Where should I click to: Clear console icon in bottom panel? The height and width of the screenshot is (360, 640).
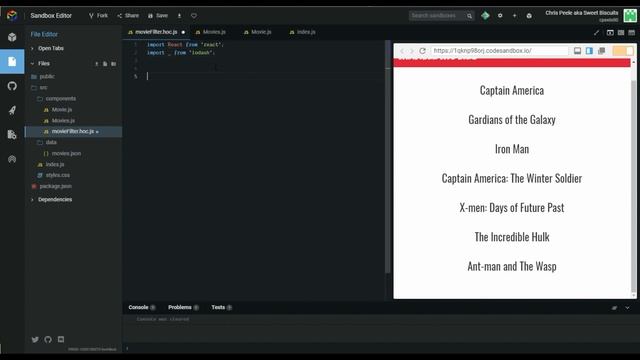click(x=614, y=308)
